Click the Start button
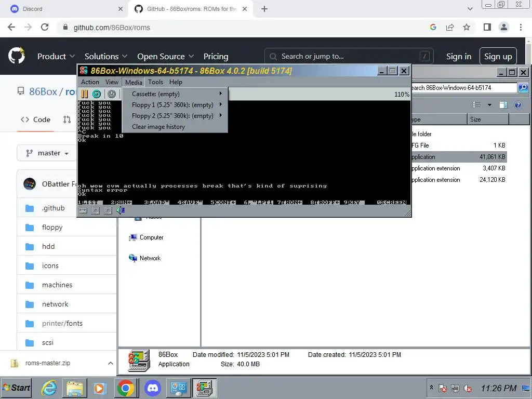Image resolution: width=532 pixels, height=399 pixels. click(x=16, y=388)
